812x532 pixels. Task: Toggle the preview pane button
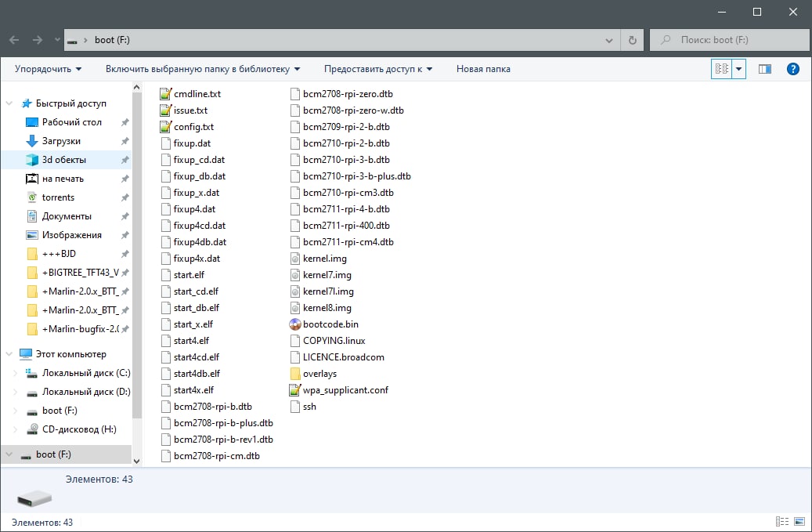[765, 69]
